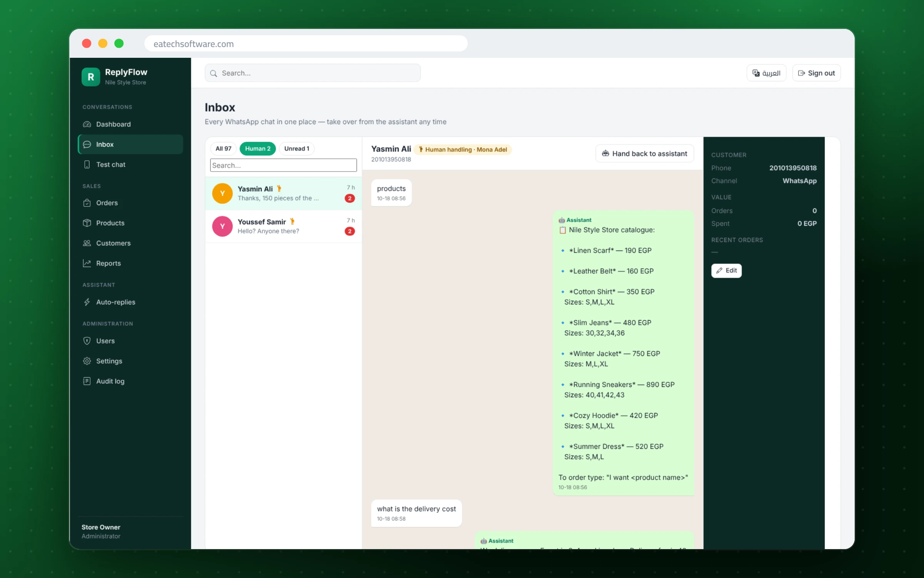Click the Users shield icon
The image size is (924, 578).
click(x=87, y=341)
